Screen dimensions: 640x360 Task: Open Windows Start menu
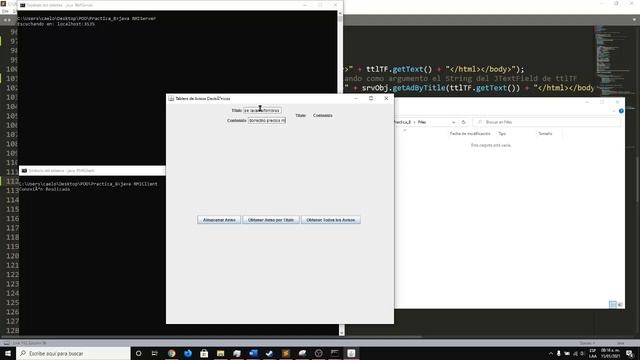8,353
